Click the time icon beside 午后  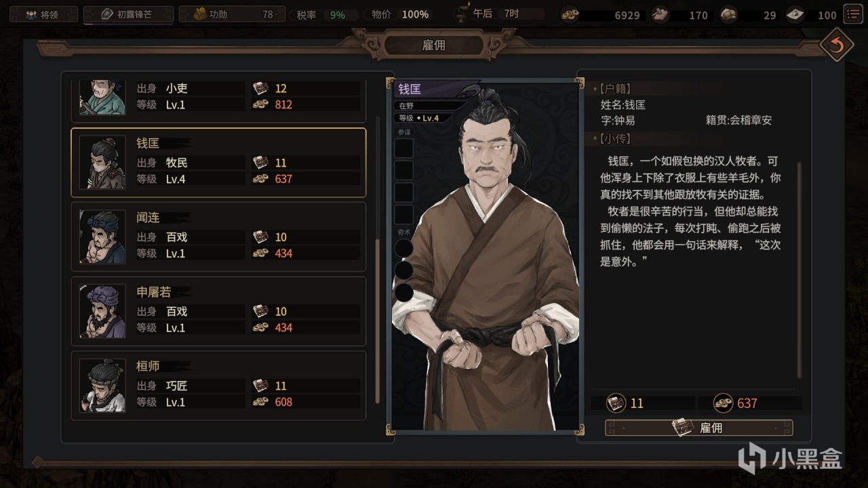tap(463, 14)
